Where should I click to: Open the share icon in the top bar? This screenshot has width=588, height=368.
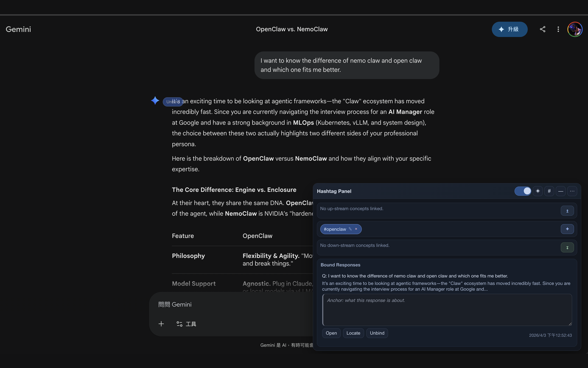pyautogui.click(x=543, y=29)
